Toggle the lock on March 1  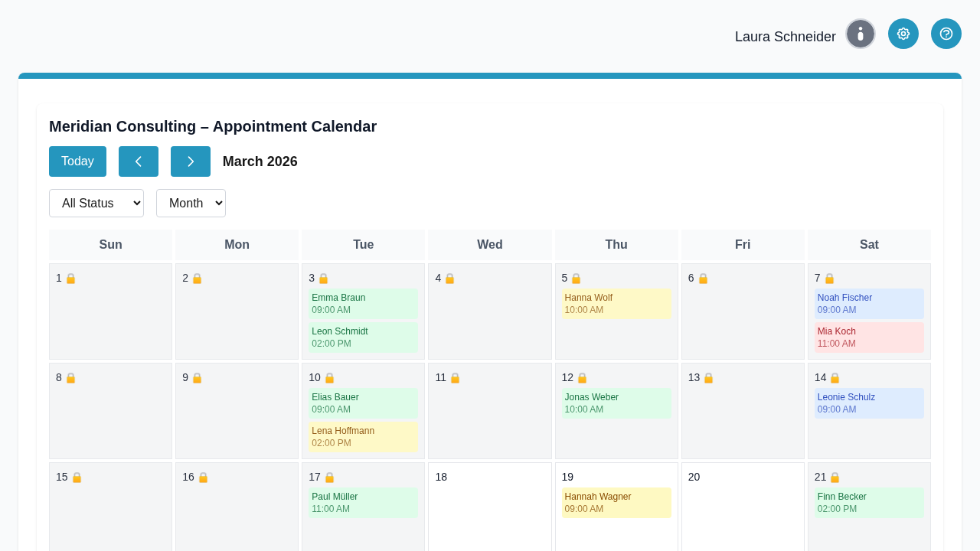[70, 278]
